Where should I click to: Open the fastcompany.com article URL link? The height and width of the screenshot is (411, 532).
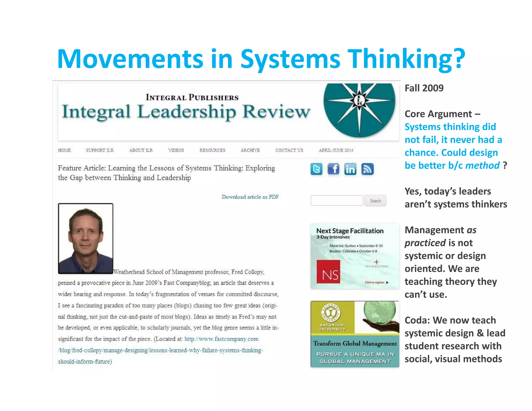pyautogui.click(x=161, y=350)
